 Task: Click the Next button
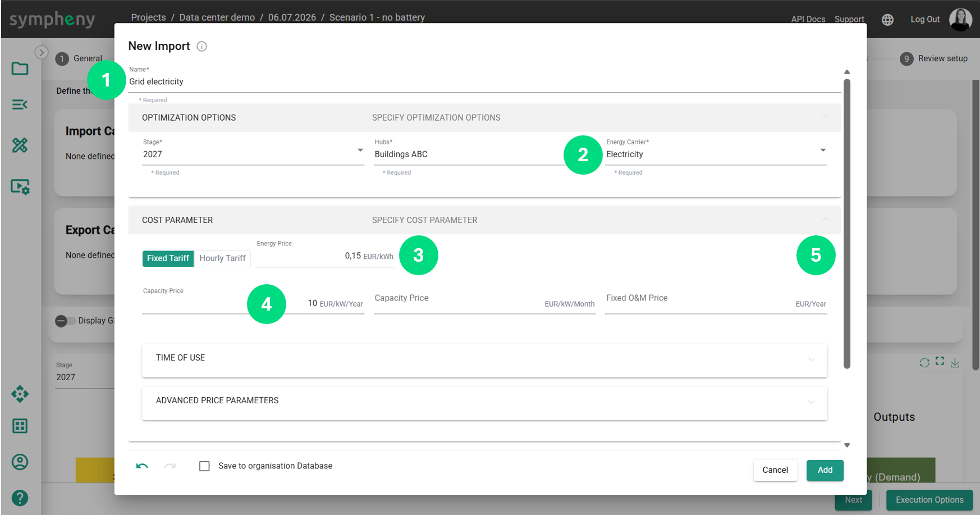coord(853,500)
